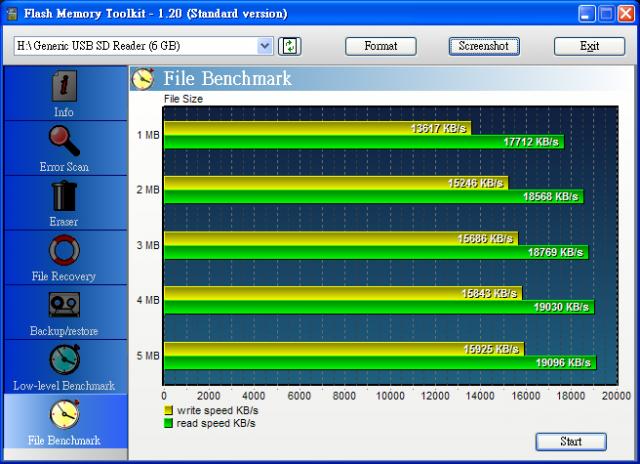This screenshot has width=640, height=464.
Task: Click the 15925 KB/s value label
Action: pos(491,349)
